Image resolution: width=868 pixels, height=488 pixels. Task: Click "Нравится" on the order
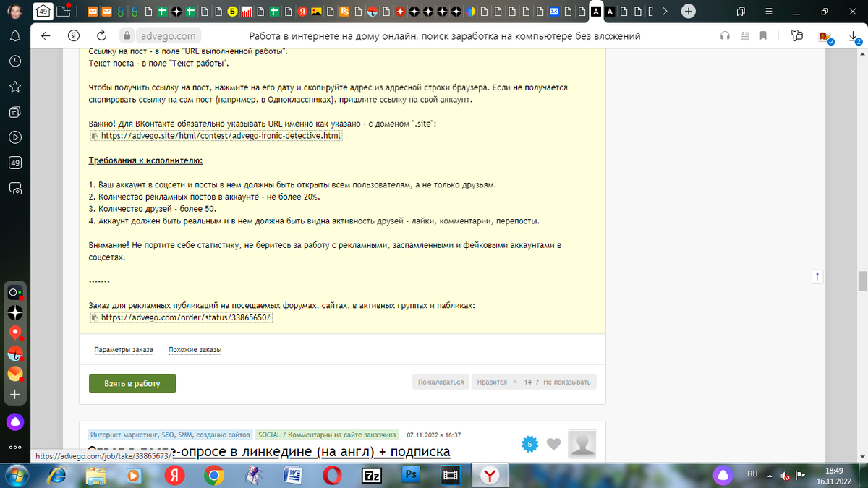pos(492,382)
